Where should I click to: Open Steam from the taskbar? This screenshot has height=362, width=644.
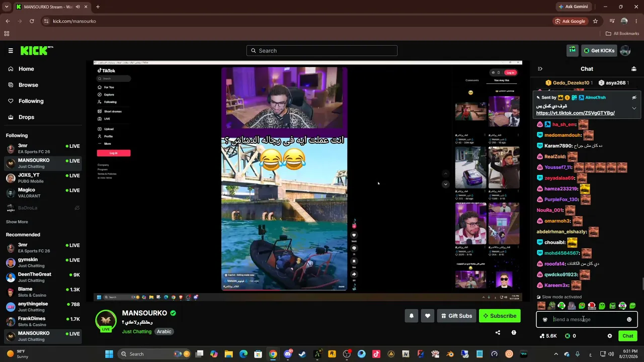coord(302,354)
